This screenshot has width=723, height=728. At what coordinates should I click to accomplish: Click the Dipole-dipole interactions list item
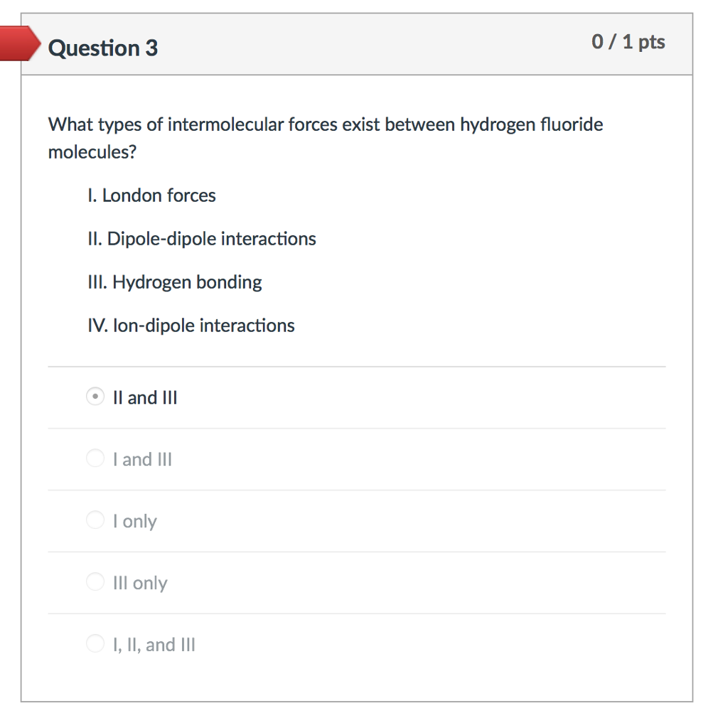coord(201,239)
